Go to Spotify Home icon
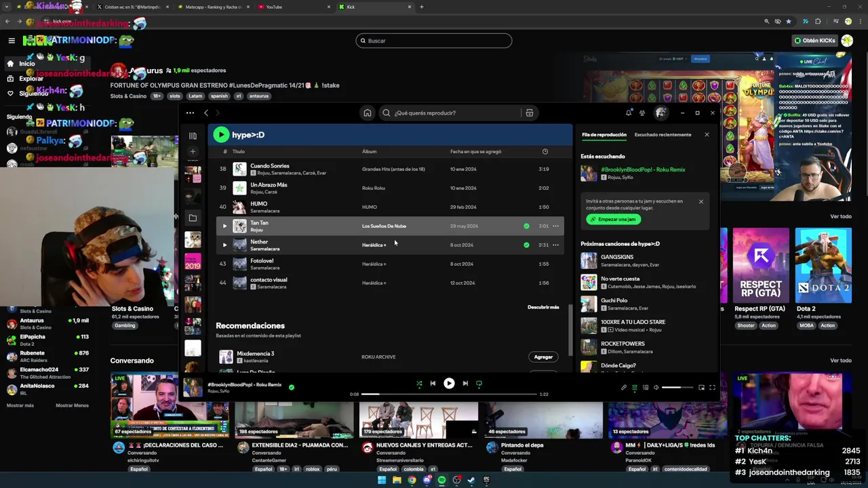The image size is (868, 488). coord(368,113)
